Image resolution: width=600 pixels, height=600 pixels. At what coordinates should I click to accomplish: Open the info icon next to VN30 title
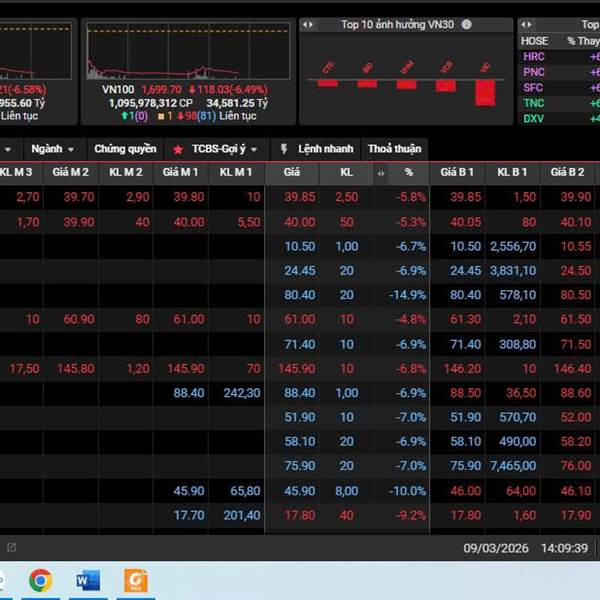[466, 24]
